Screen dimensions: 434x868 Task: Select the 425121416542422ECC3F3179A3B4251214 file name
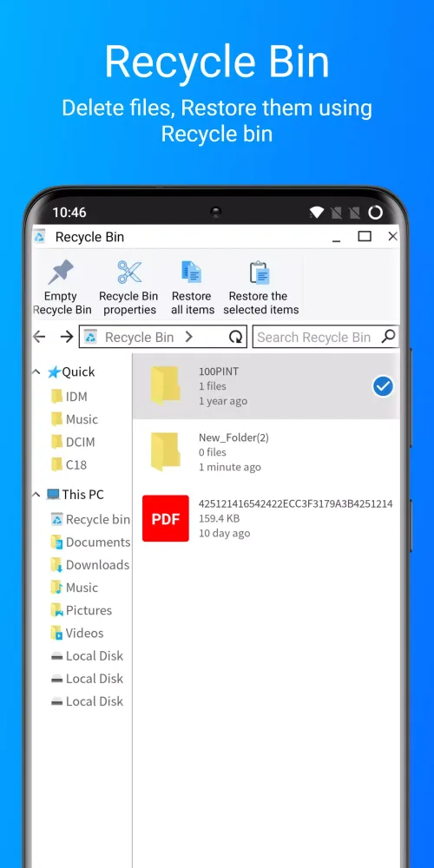[296, 503]
